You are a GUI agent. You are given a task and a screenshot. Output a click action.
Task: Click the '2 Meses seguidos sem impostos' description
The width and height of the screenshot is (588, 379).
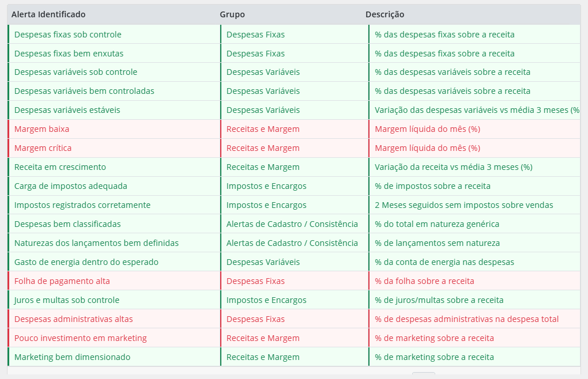pyautogui.click(x=463, y=205)
